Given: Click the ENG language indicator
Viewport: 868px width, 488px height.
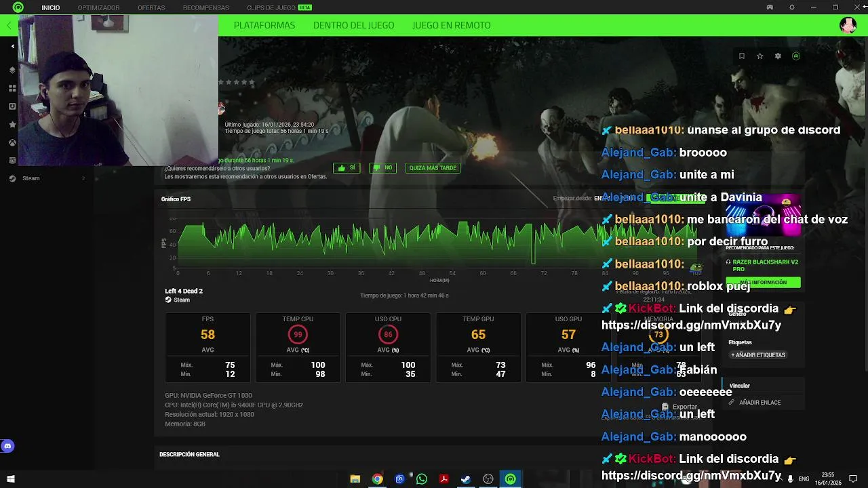Looking at the screenshot, I should click(804, 479).
